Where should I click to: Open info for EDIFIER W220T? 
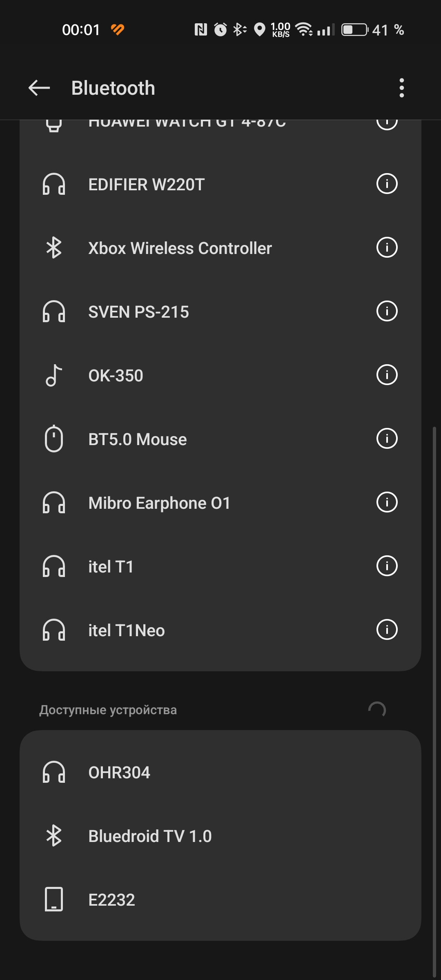tap(387, 184)
